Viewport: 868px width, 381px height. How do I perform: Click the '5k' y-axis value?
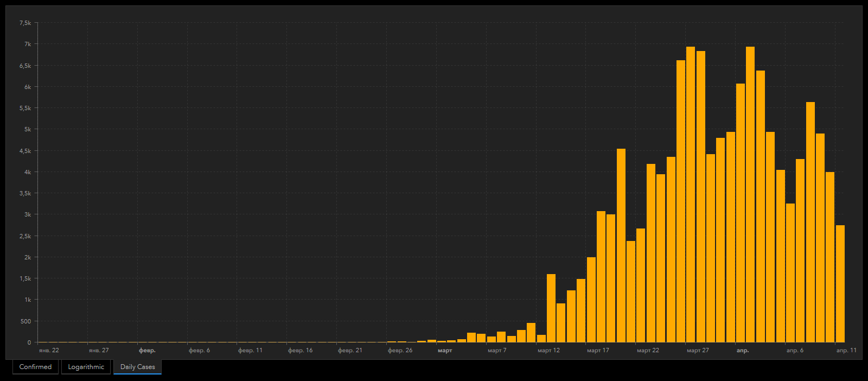coord(28,129)
